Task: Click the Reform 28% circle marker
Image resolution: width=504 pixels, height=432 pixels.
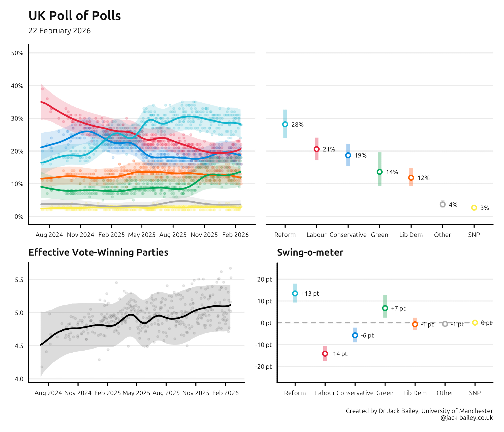Action: 285,124
